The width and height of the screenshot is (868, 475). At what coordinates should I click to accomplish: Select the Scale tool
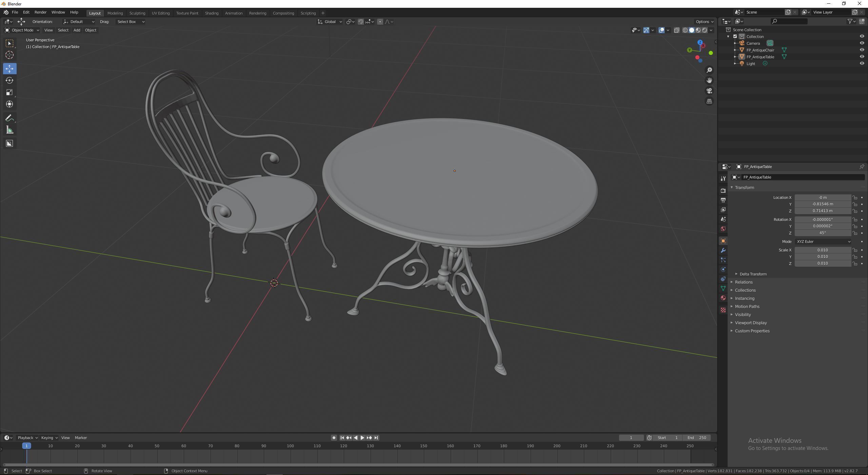[9, 92]
